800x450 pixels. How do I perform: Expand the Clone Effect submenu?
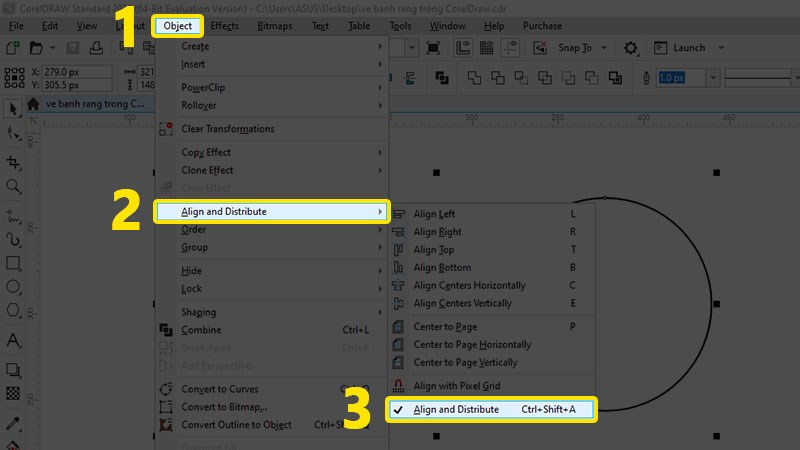272,170
